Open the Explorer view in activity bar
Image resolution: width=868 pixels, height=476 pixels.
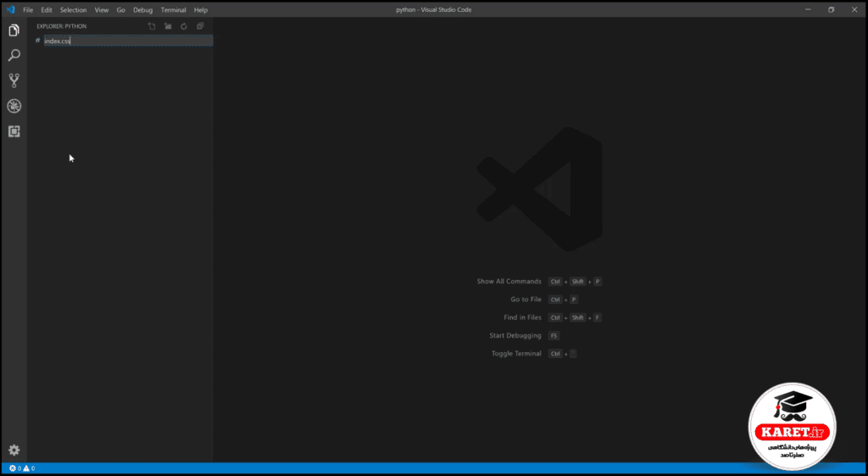(x=14, y=30)
